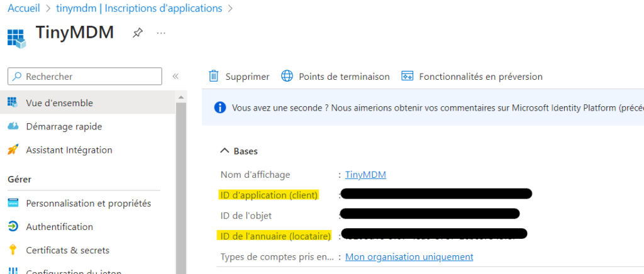The width and height of the screenshot is (644, 274).
Task: Open Points de terminaison globe icon
Action: point(287,76)
